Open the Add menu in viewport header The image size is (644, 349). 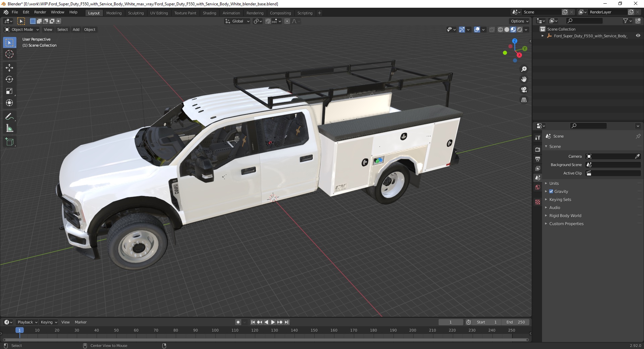76,30
